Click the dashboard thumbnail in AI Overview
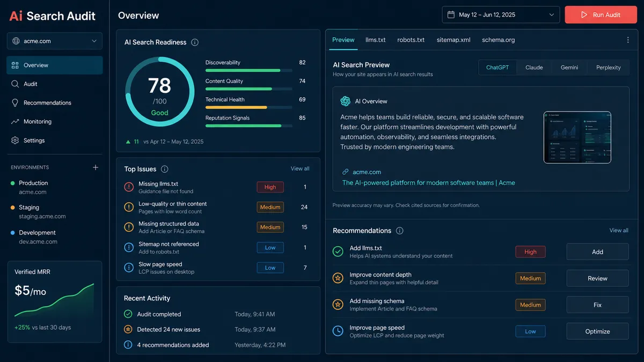The image size is (644, 362). 577,137
